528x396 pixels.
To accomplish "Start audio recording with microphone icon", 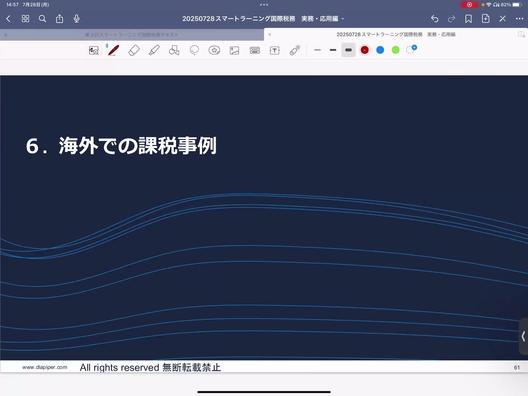I will 77,19.
